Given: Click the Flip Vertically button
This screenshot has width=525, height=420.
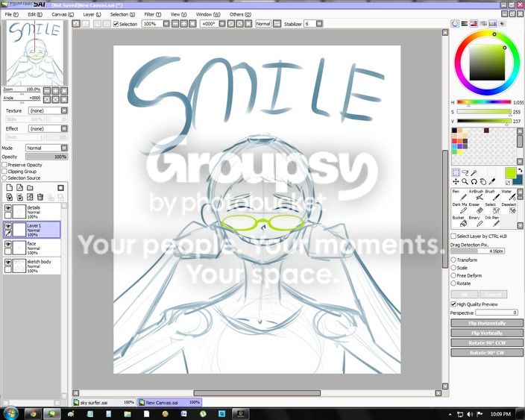Looking at the screenshot, I should coord(487,333).
